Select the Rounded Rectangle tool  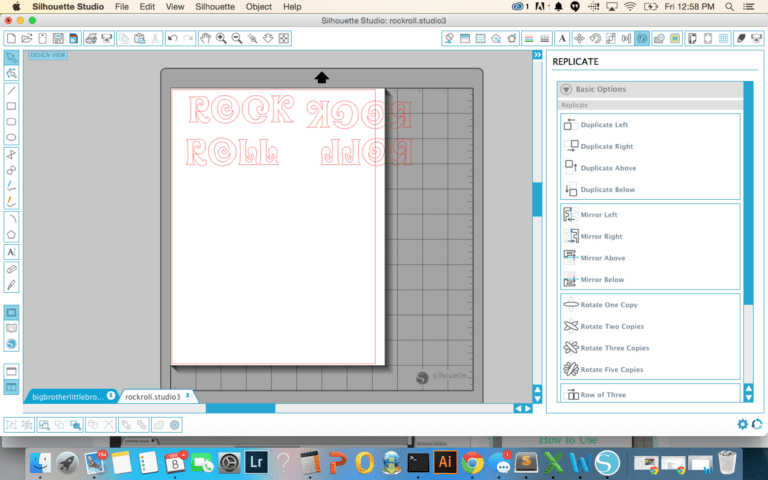pos(11,122)
